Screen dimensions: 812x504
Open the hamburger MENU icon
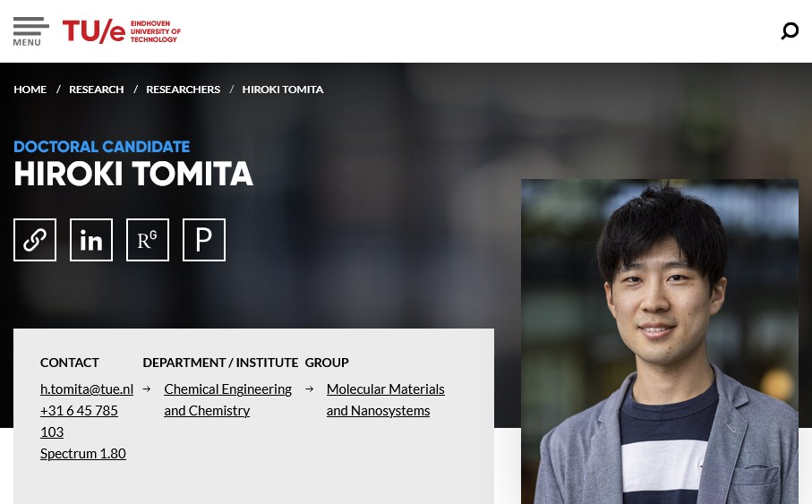pos(30,31)
